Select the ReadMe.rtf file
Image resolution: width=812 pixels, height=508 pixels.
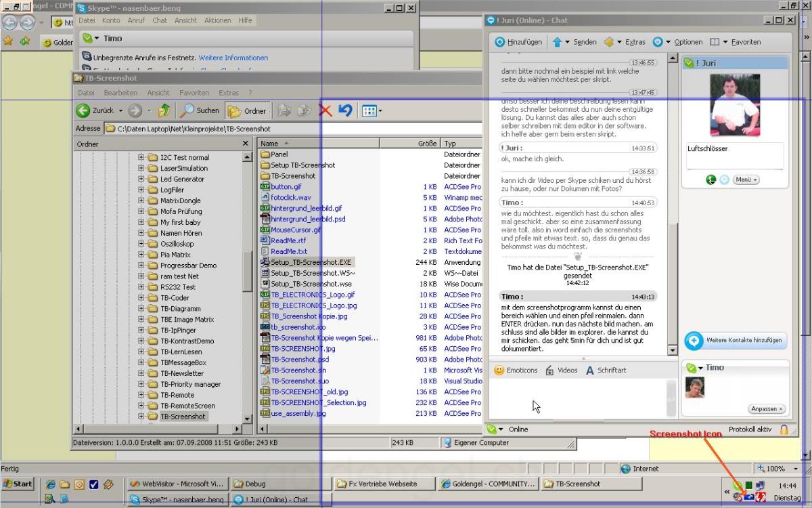288,240
